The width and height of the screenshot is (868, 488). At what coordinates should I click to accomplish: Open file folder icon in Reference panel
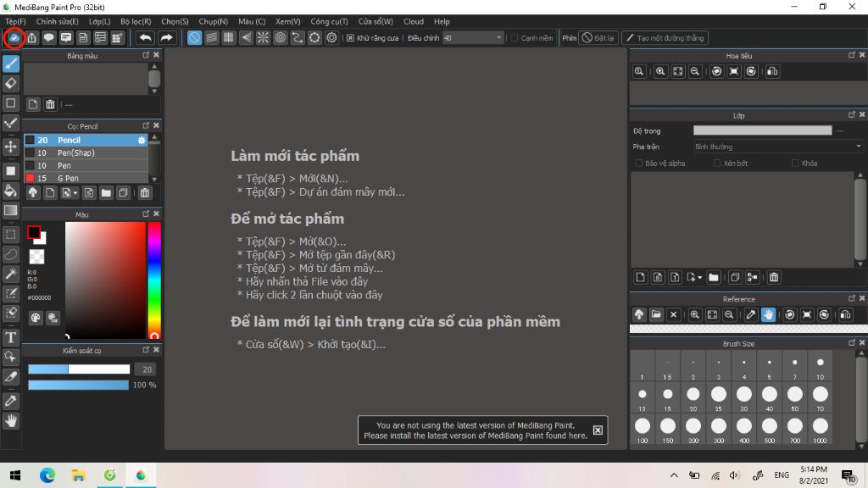(656, 315)
